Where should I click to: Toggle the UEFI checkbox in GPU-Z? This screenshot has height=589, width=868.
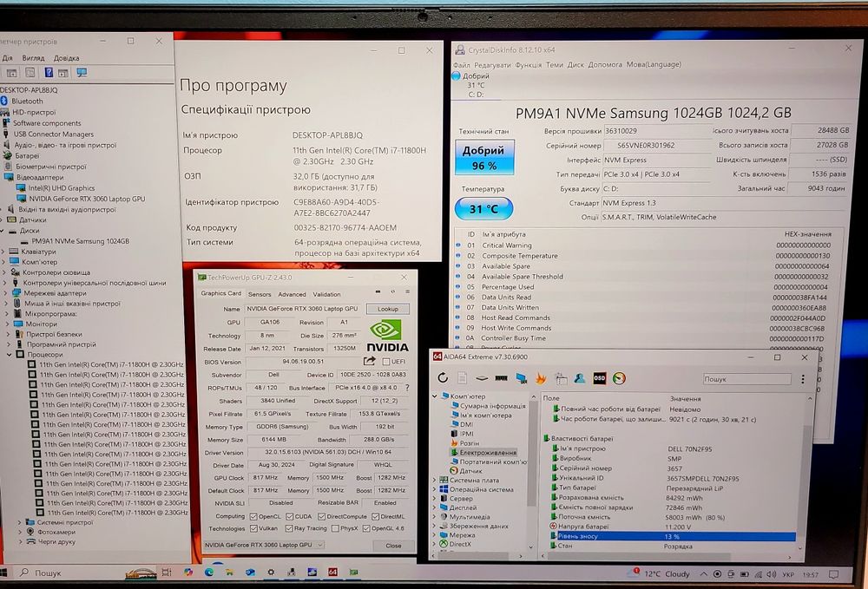pos(386,362)
